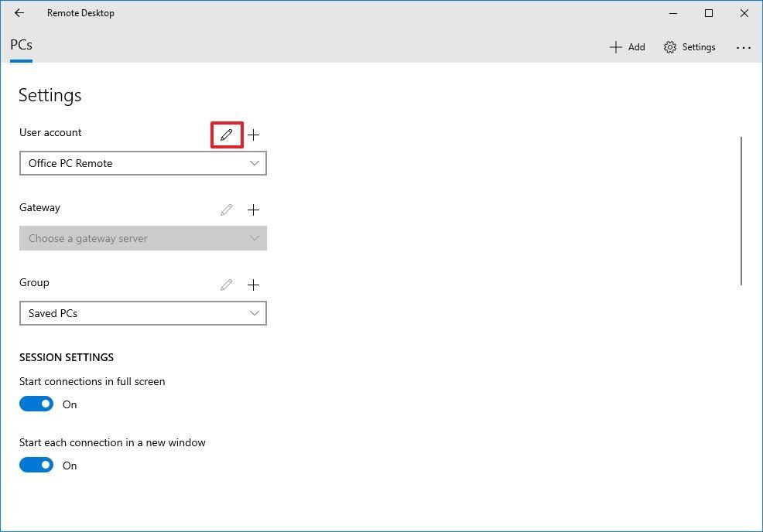
Task: Click the Remote Desktop title bar label
Action: coord(80,13)
